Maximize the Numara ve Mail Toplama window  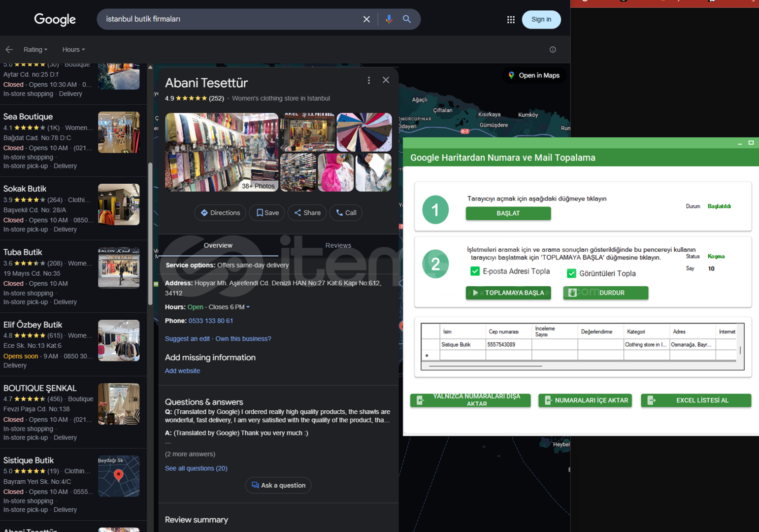[751, 143]
